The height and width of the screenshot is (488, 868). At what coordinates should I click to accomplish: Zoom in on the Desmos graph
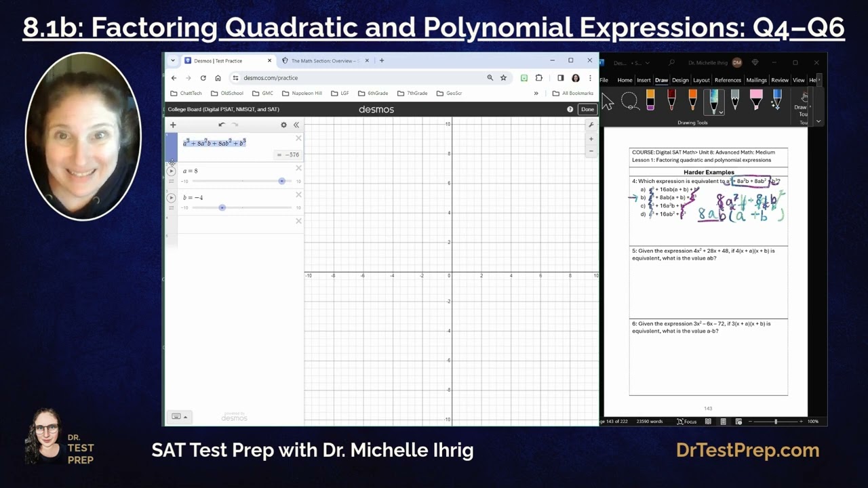tap(591, 139)
